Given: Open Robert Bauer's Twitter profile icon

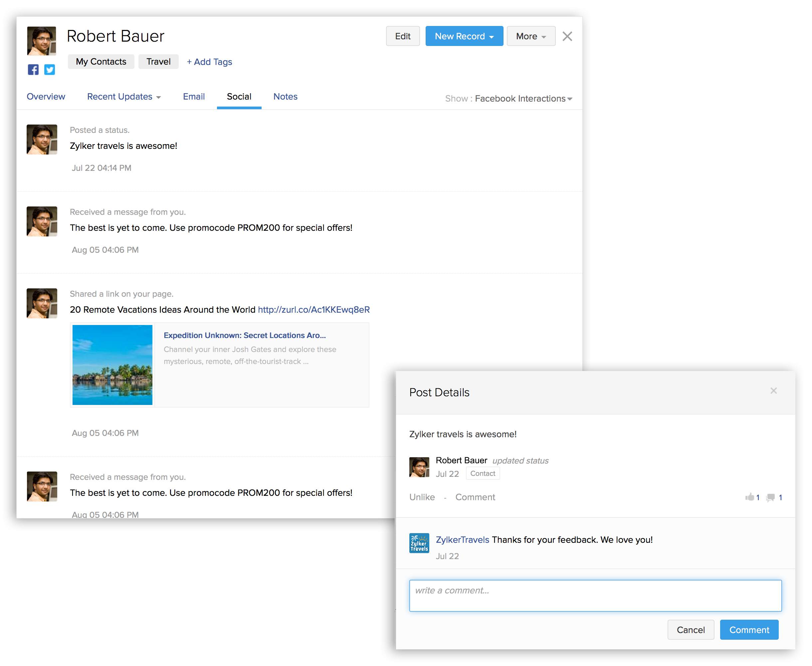Looking at the screenshot, I should point(50,70).
